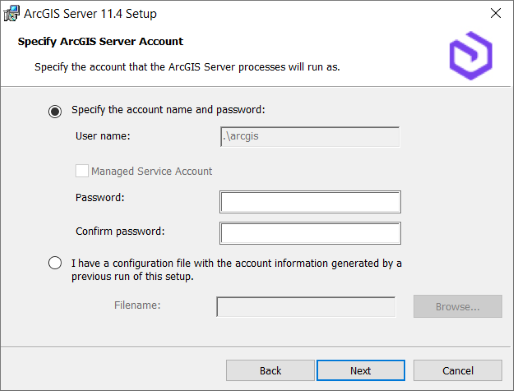The image size is (514, 391).
Task: Focus the Password input box
Action: tap(310, 202)
